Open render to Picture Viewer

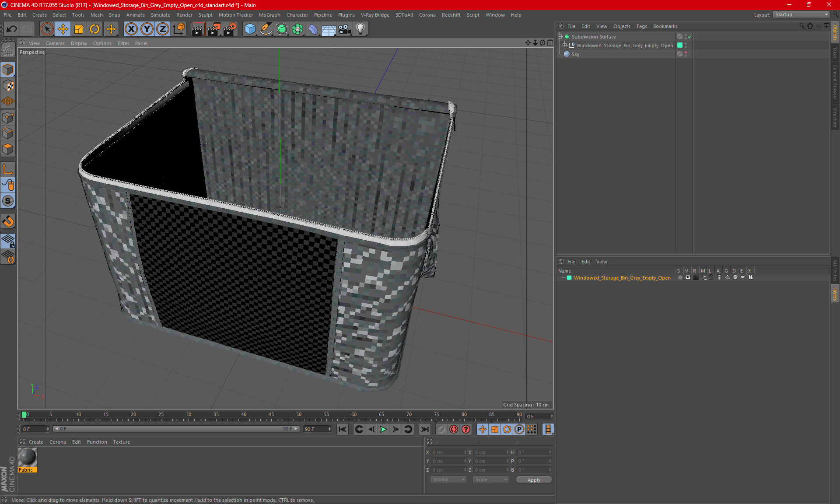coord(214,29)
